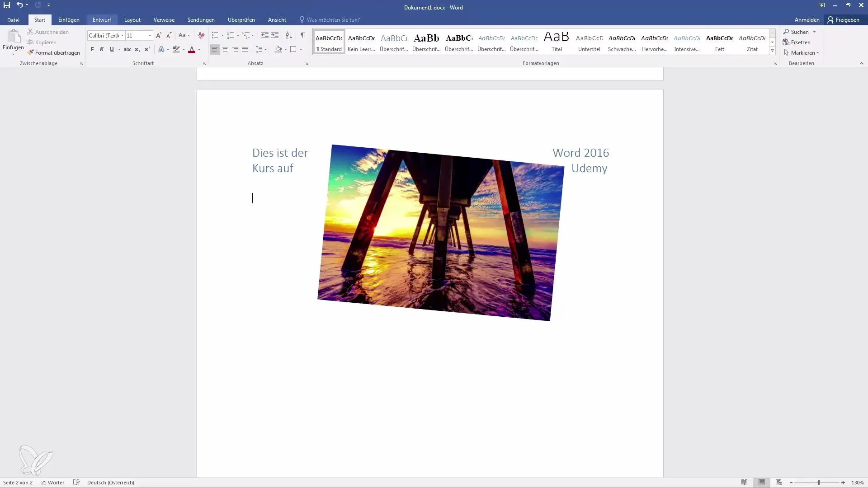868x488 pixels.
Task: Switch to the Layout tab
Action: 132,20
